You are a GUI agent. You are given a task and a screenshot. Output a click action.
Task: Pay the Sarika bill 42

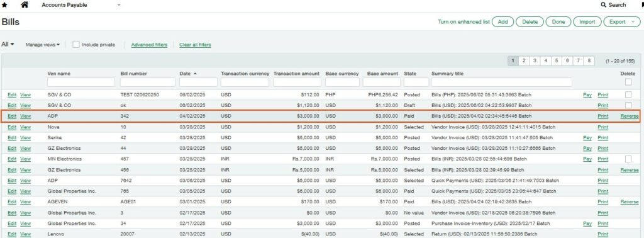coord(587,138)
